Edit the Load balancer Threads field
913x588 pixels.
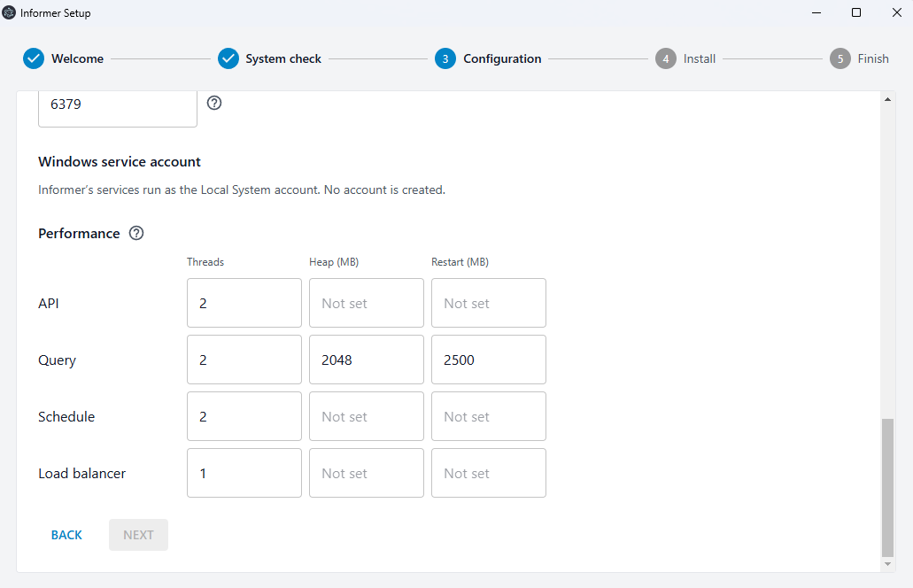click(244, 473)
